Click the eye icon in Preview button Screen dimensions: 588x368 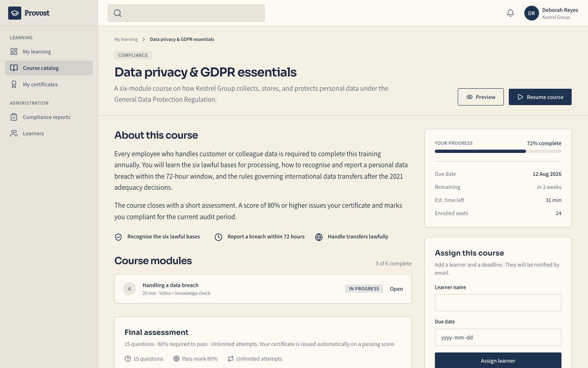(x=470, y=97)
